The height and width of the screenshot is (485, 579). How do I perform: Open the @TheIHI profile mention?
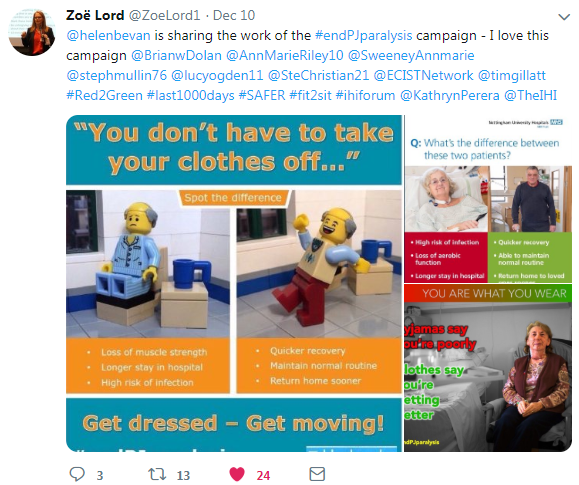(x=530, y=95)
